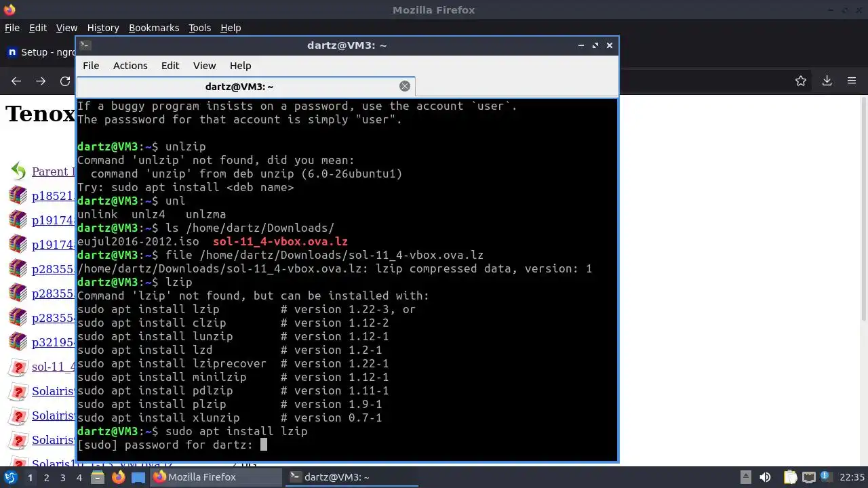Viewport: 868px width, 488px height.
Task: Open Firefox History menu
Action: pos(103,28)
